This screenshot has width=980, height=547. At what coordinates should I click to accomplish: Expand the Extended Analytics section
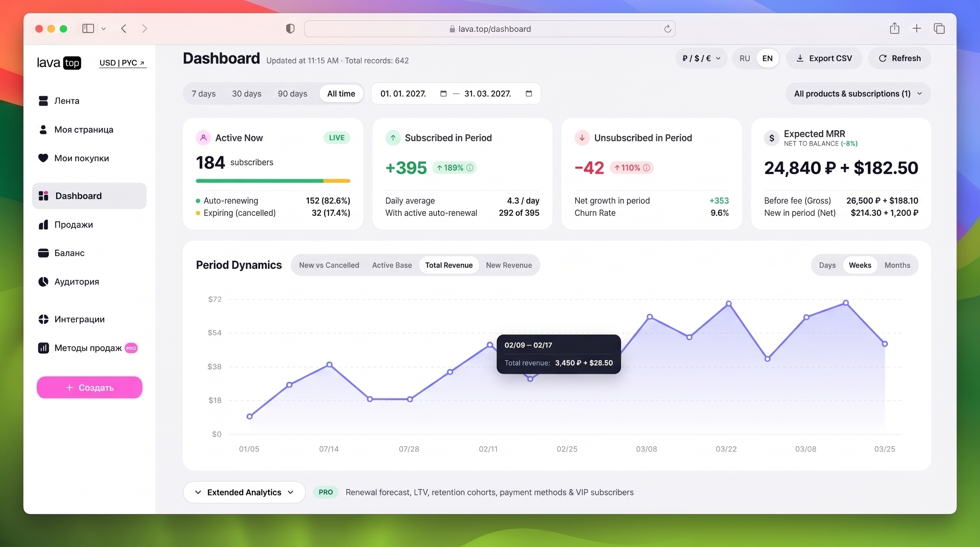244,492
